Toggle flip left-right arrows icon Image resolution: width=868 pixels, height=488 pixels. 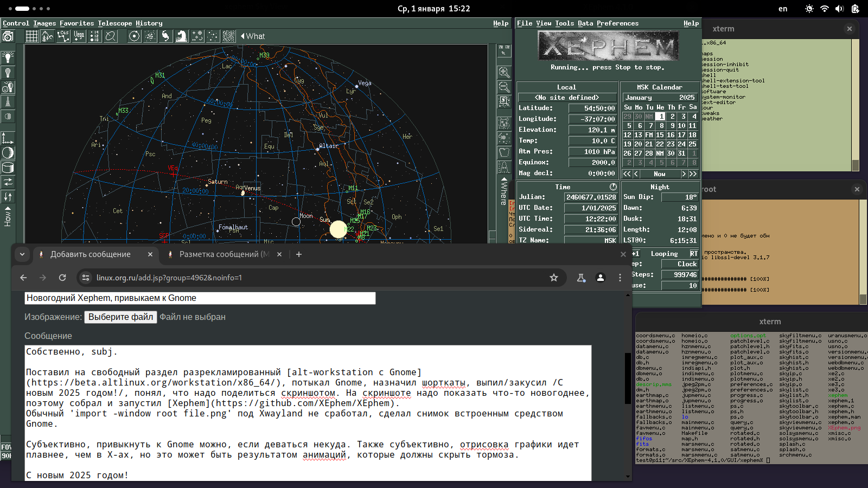pyautogui.click(x=8, y=182)
